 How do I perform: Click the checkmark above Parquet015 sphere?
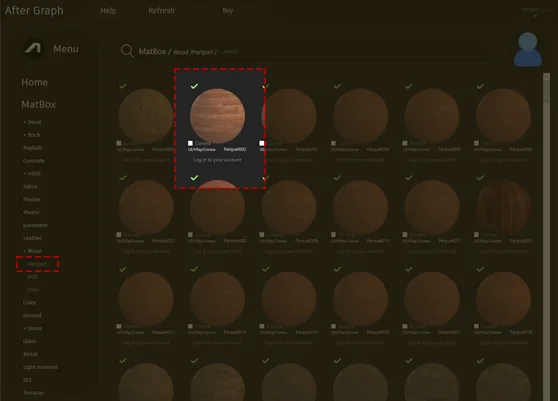tap(266, 269)
